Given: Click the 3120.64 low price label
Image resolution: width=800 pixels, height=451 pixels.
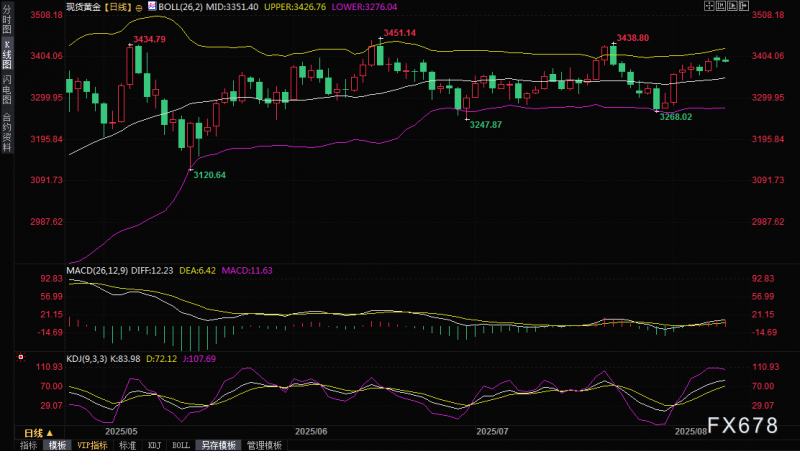Looking at the screenshot, I should click(x=210, y=175).
